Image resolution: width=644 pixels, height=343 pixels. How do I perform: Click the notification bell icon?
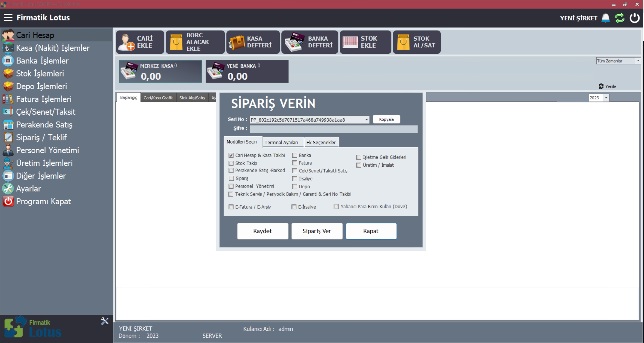(606, 18)
